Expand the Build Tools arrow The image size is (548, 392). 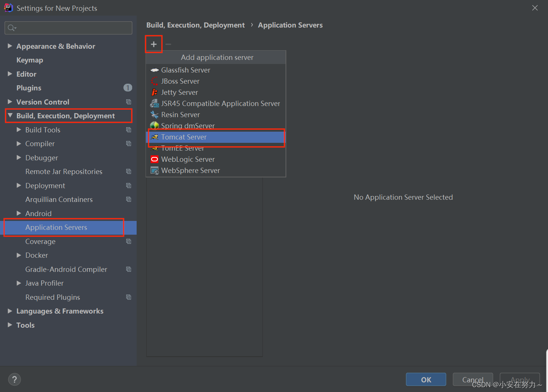point(19,129)
